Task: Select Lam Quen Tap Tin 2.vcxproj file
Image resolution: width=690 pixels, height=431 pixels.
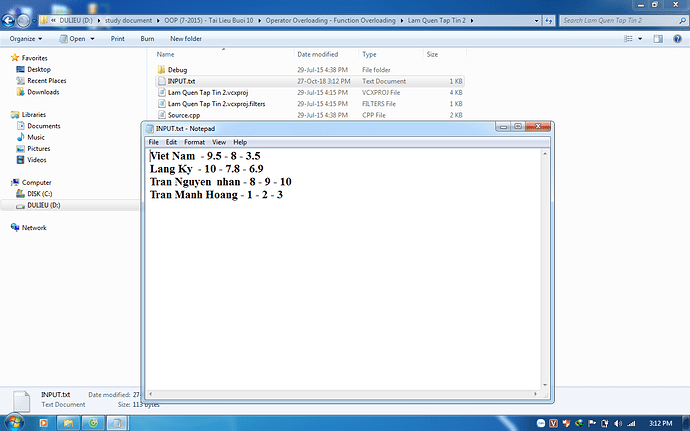Action: (209, 92)
